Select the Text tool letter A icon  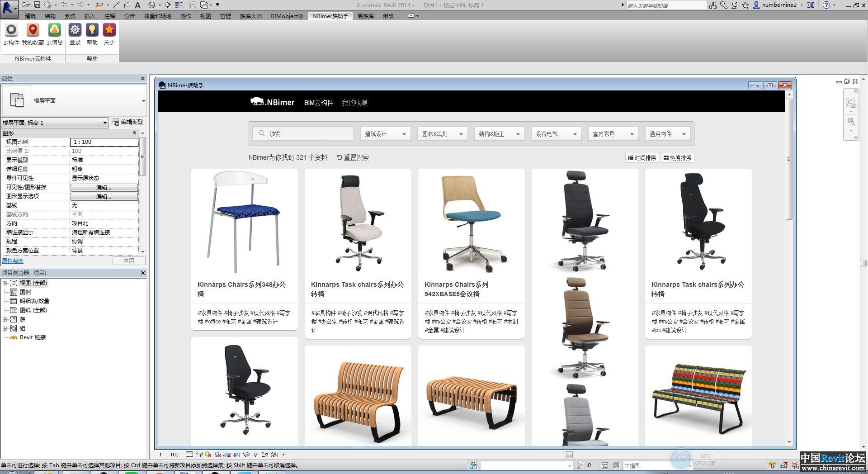(137, 5)
